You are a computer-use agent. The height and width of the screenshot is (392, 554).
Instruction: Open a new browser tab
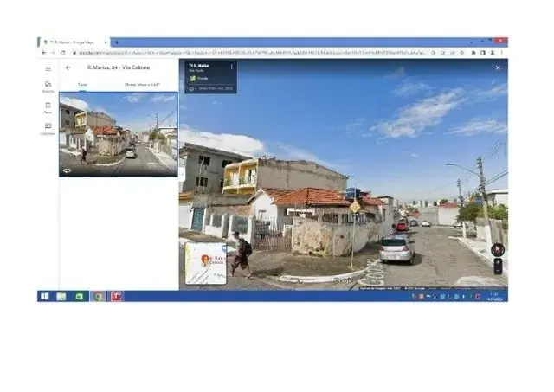[x=116, y=42]
